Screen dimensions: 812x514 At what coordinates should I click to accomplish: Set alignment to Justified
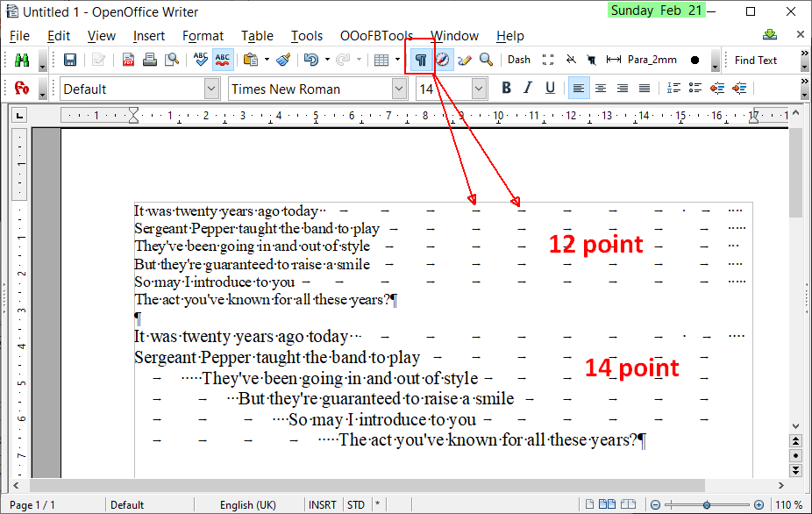click(645, 89)
